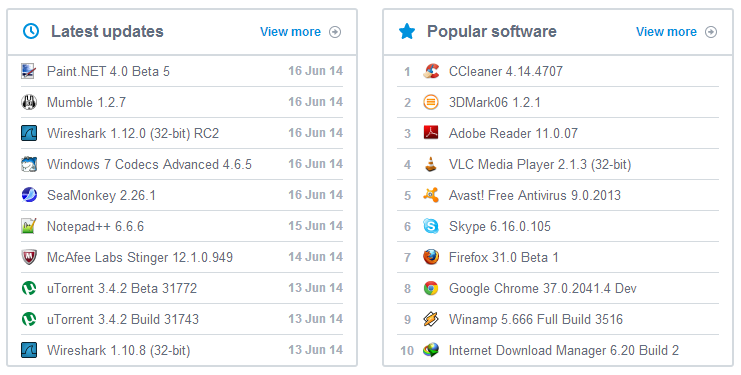Click the Firefox browser icon

coord(431,257)
